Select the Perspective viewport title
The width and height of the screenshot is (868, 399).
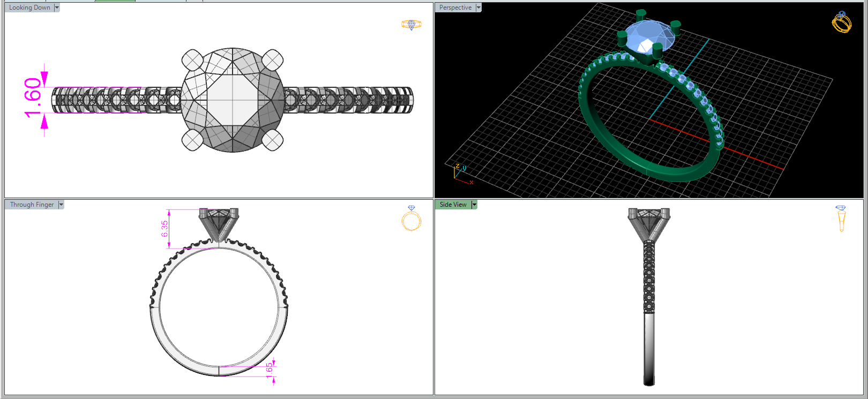point(455,7)
